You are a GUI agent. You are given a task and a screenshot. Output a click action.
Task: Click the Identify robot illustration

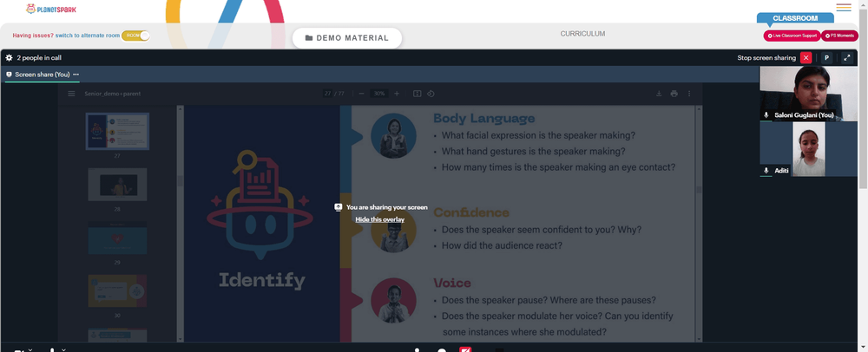pos(260,205)
